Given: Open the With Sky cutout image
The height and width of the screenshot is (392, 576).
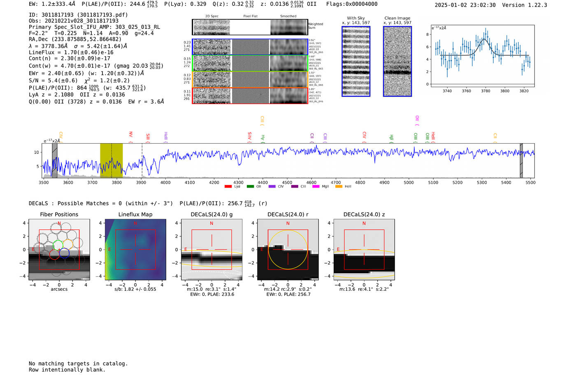Looking at the screenshot, I should (356, 61).
